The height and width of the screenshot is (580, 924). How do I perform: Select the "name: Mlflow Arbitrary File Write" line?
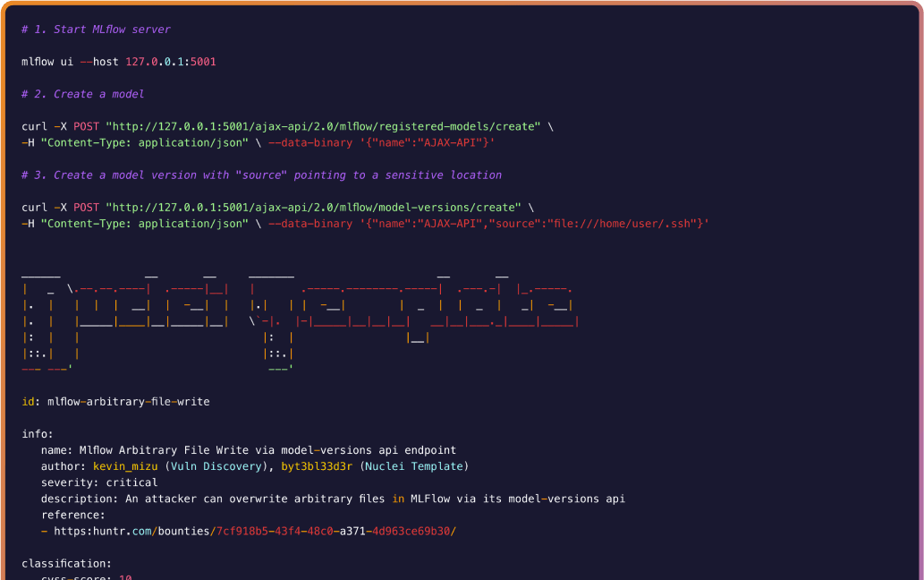[x=249, y=450]
